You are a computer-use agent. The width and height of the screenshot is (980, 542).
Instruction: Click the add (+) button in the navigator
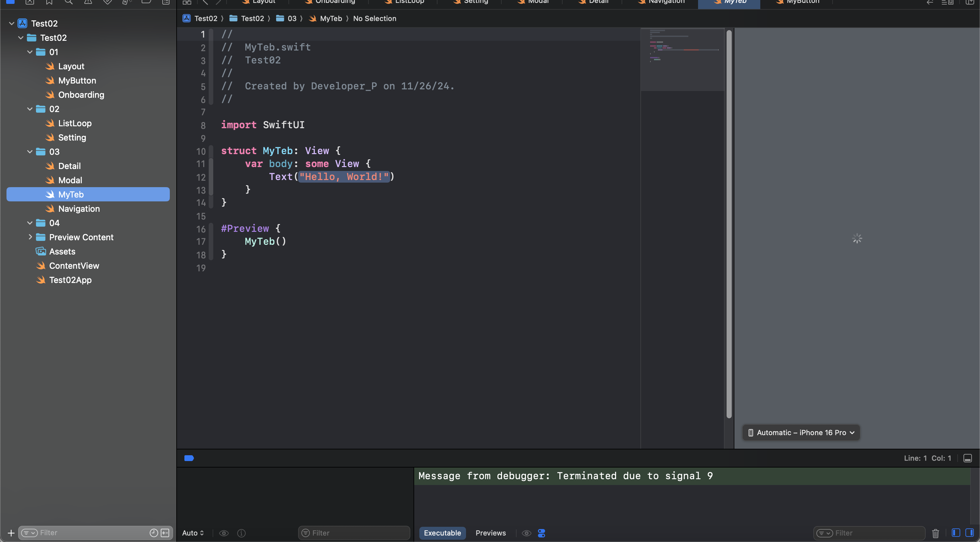coord(11,533)
